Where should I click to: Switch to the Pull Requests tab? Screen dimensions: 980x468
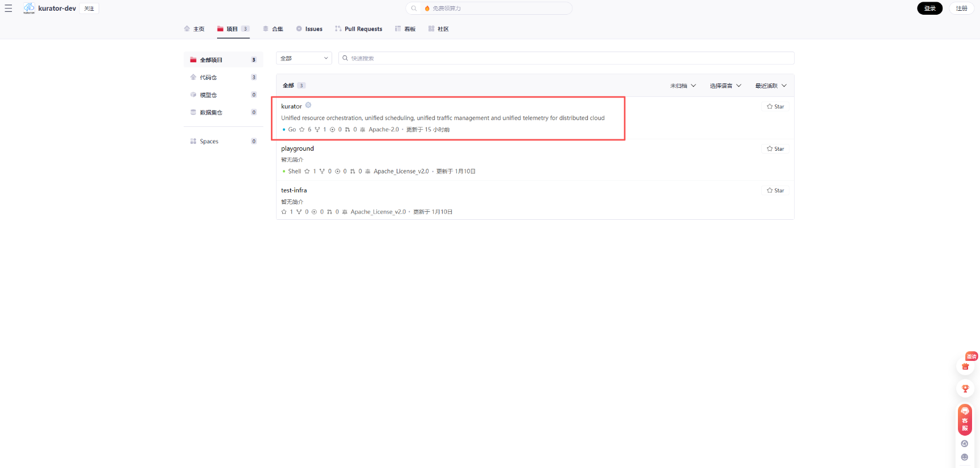coord(359,29)
